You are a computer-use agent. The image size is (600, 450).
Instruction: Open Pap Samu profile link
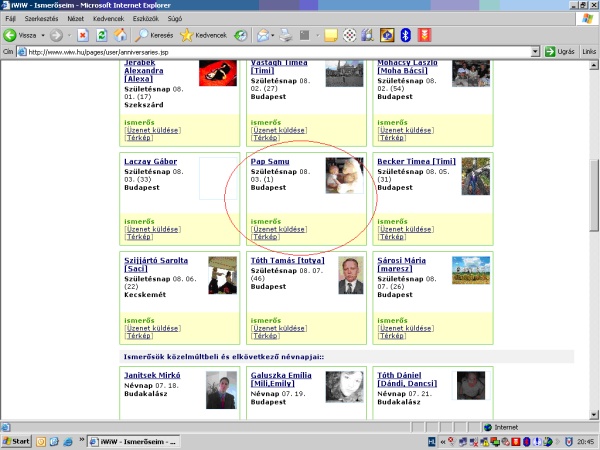[267, 162]
